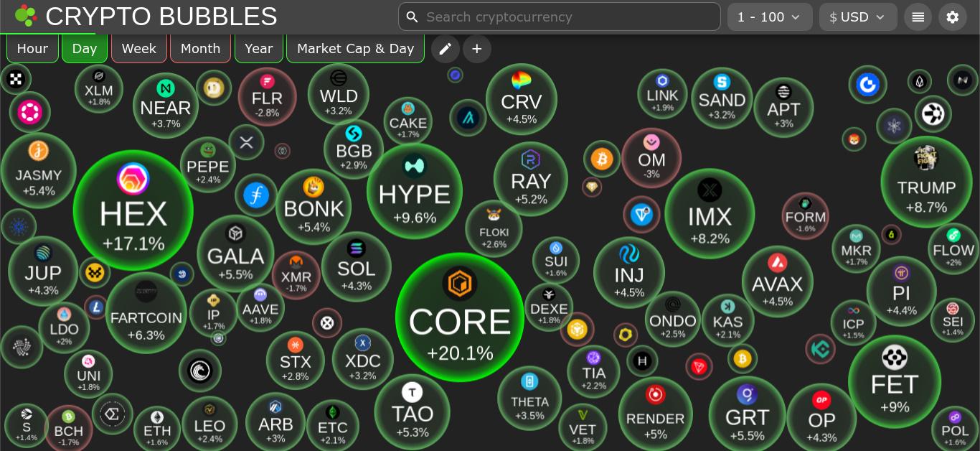Open the XDC bubble

[x=363, y=358]
